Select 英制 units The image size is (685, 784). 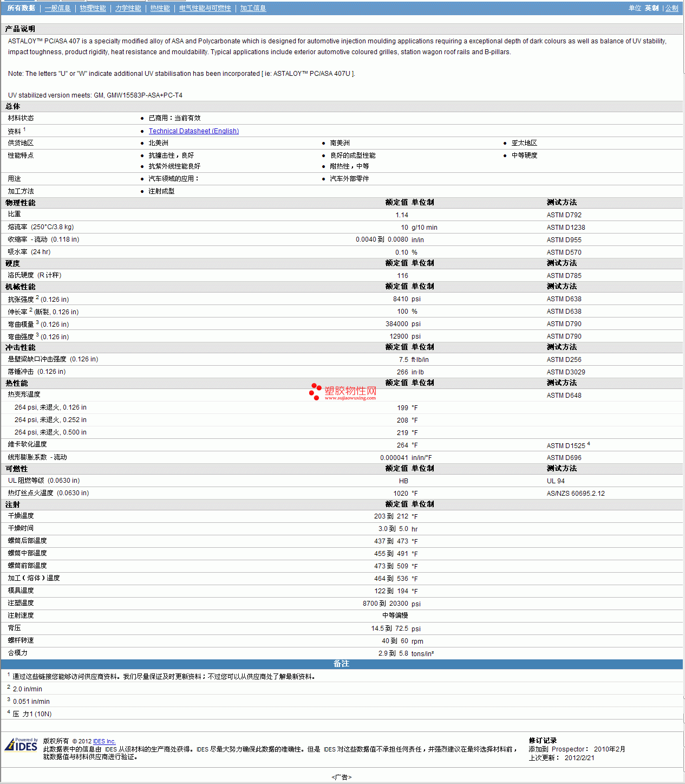651,8
